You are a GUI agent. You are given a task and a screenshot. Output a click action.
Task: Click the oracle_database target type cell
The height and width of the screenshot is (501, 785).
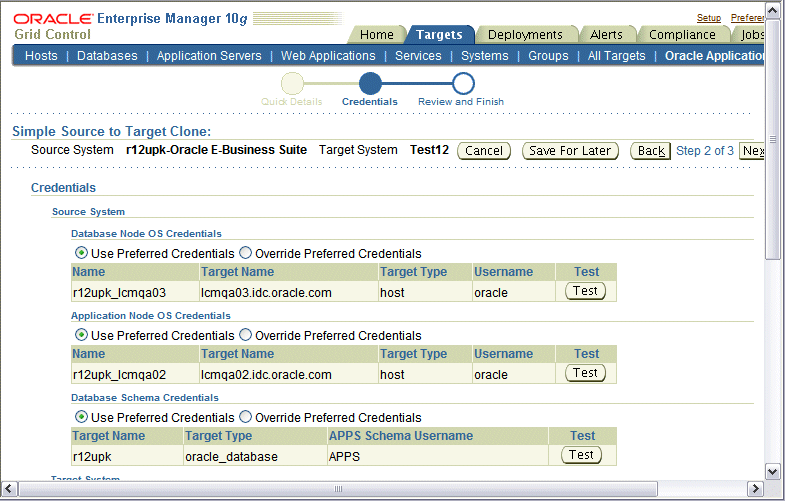[255, 456]
